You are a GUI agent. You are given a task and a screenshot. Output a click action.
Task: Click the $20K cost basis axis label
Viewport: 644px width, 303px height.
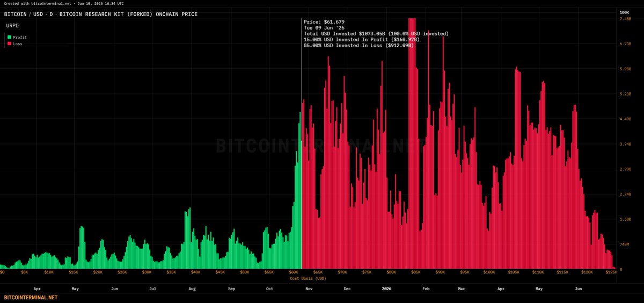pyautogui.click(x=98, y=272)
